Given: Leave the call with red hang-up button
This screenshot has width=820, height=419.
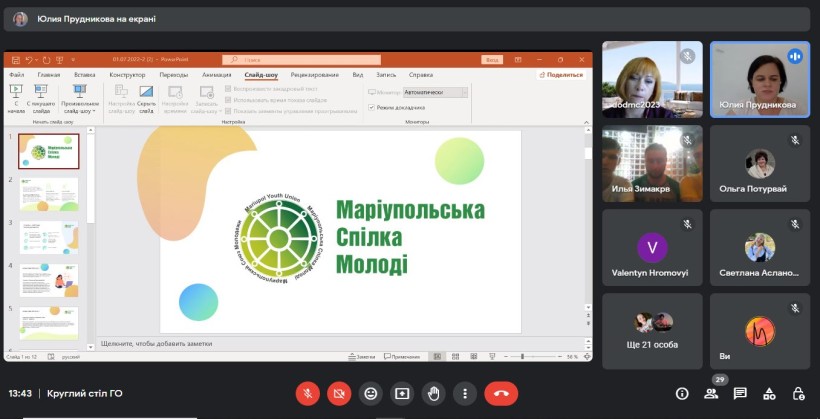Looking at the screenshot, I should click(x=501, y=393).
